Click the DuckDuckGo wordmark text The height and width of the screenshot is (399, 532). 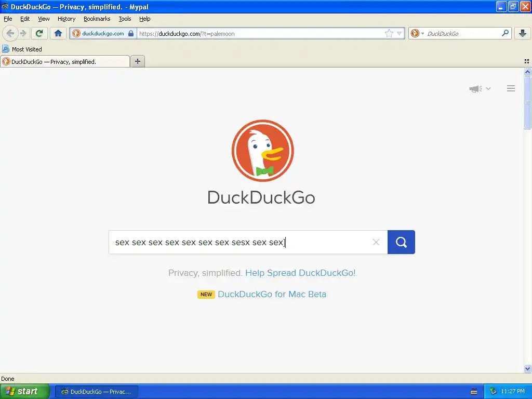coord(261,197)
